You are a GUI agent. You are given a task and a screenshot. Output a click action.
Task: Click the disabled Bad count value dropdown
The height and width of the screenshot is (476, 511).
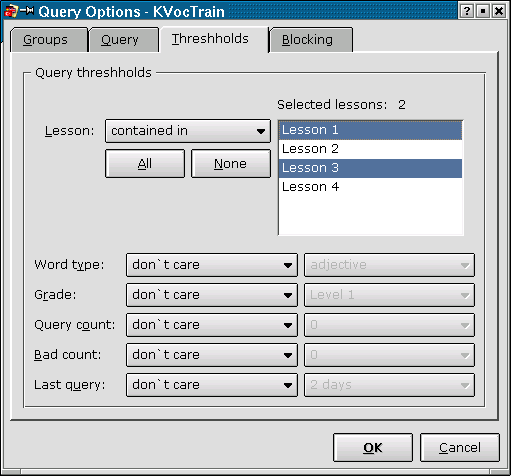click(x=389, y=355)
